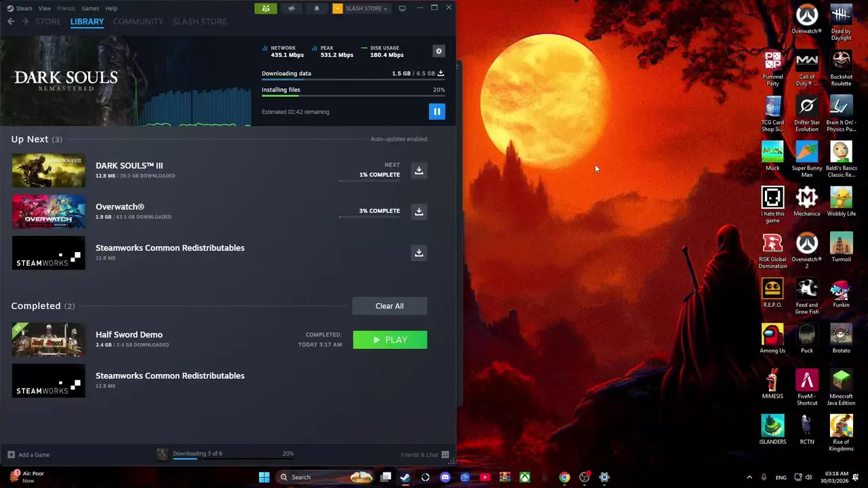This screenshot has height=488, width=868.
Task: Open Rise of Kingdoms desktop shortcut
Action: click(x=841, y=433)
